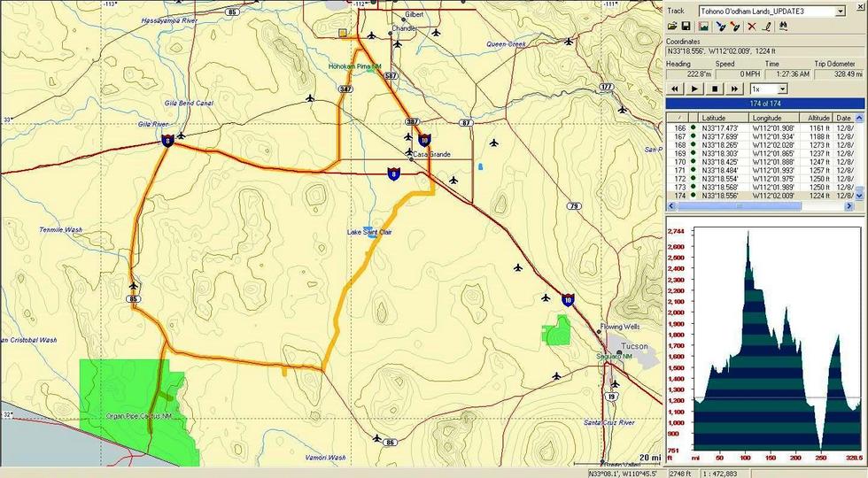Click the Coordinates readout field

pyautogui.click(x=764, y=51)
